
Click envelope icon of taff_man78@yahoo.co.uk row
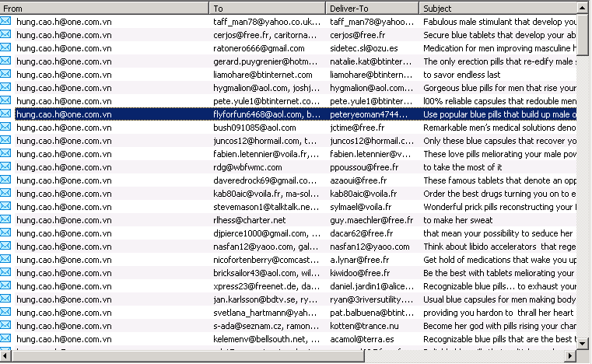coord(5,21)
